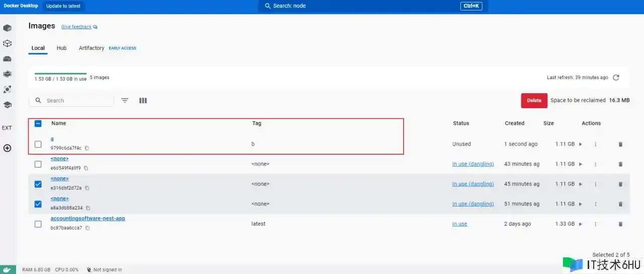Expand more actions for accountingsoftware-nest-app
Viewport: 644px width, 274px height.
[595, 224]
